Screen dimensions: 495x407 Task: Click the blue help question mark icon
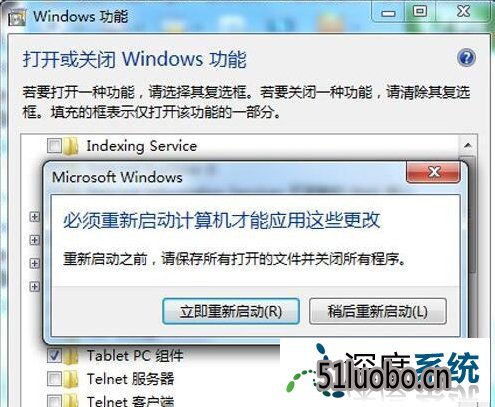[x=466, y=58]
